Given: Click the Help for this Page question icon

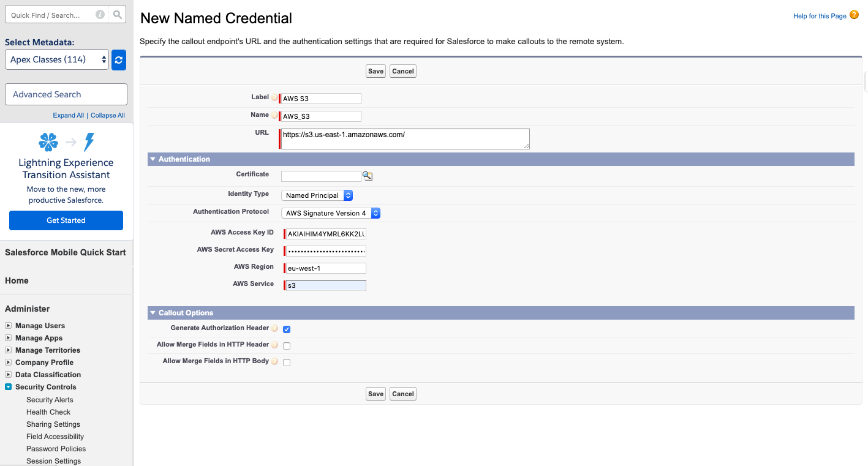Looking at the screenshot, I should 855,16.
